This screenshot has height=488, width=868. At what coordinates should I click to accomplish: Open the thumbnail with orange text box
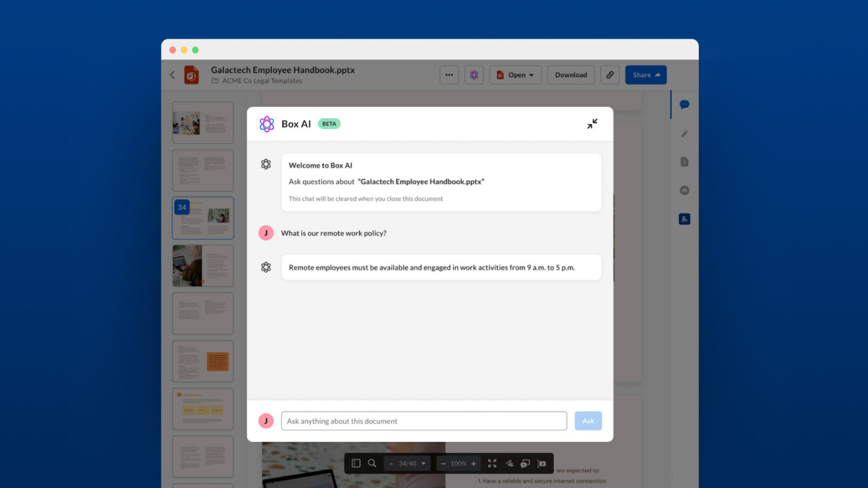tap(203, 361)
